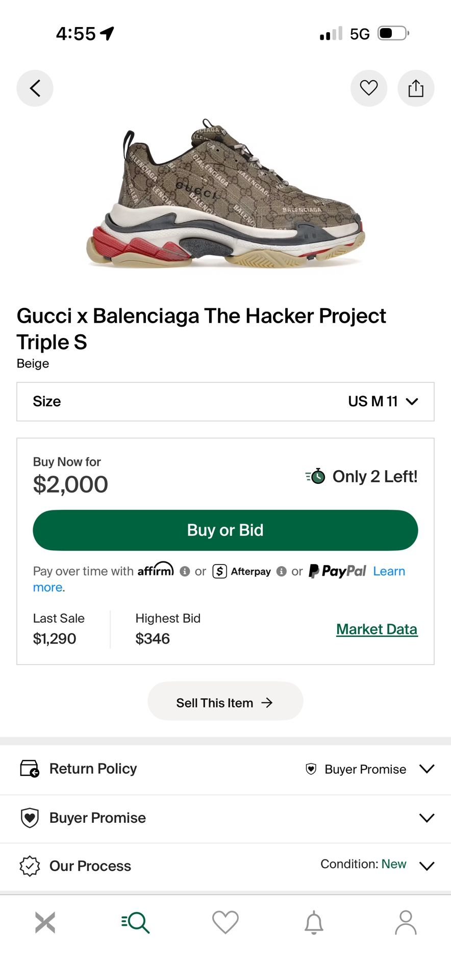Open the share sheet icon

coord(416,88)
